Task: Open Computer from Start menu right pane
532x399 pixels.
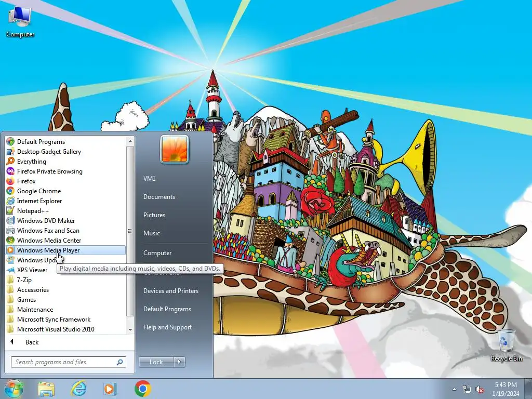Action: coord(157,253)
